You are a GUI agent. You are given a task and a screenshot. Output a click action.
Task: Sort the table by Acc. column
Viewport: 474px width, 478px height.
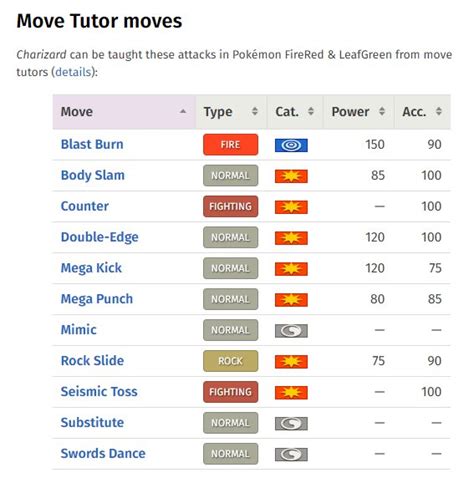pyautogui.click(x=422, y=112)
